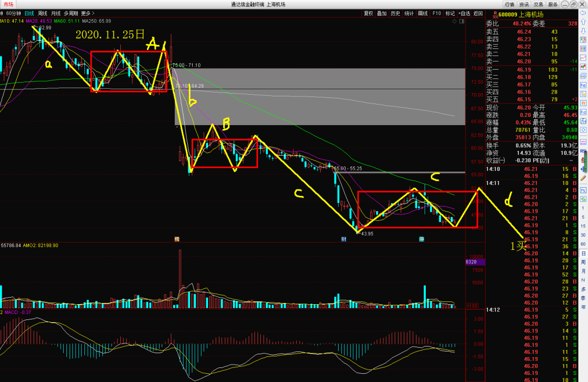The image size is (588, 382).
Task: Click the 买五 46.15 bid row
Action: [x=531, y=100]
